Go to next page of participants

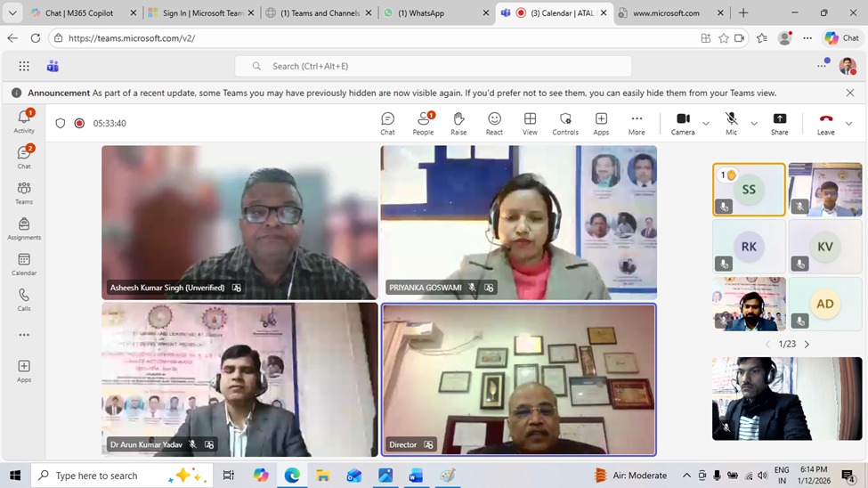[807, 345]
